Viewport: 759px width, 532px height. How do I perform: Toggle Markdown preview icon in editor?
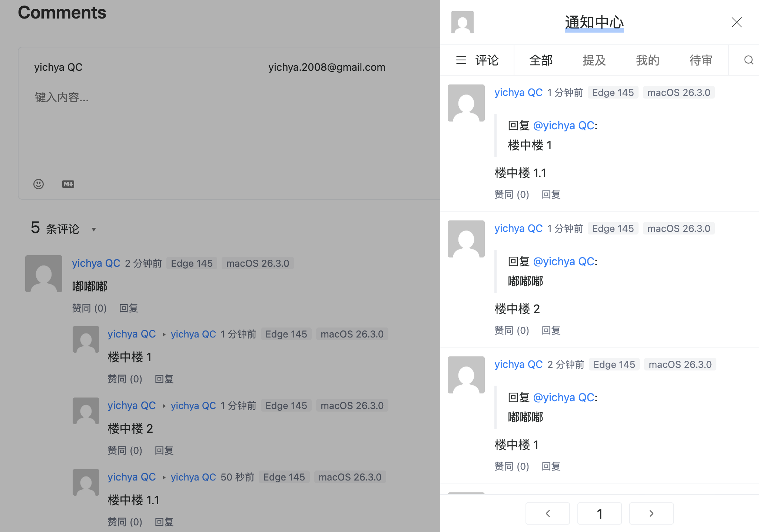point(68,184)
